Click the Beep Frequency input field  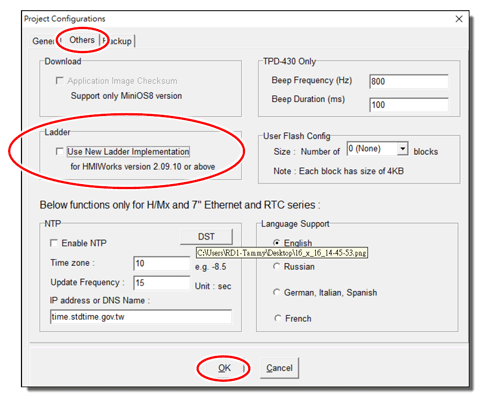(409, 81)
